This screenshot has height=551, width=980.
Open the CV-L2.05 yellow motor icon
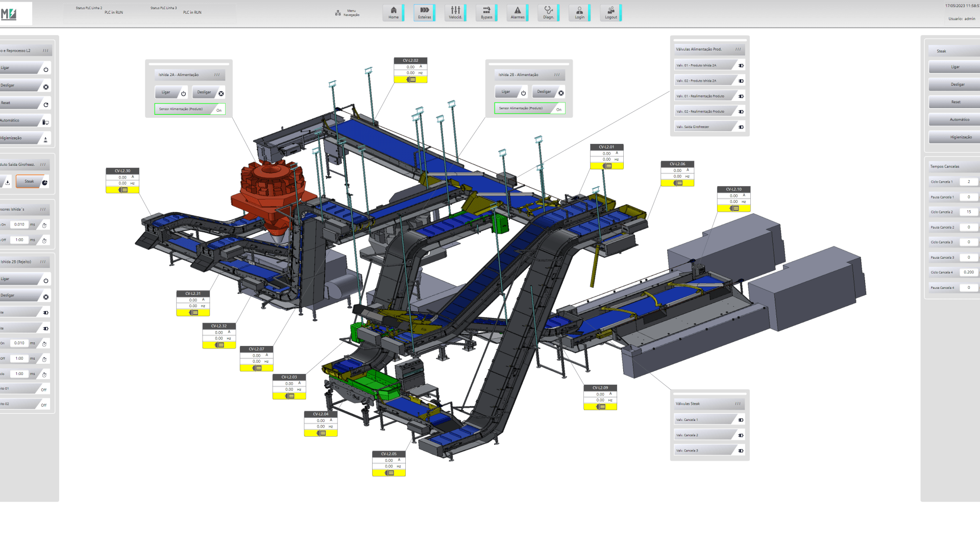click(x=389, y=473)
